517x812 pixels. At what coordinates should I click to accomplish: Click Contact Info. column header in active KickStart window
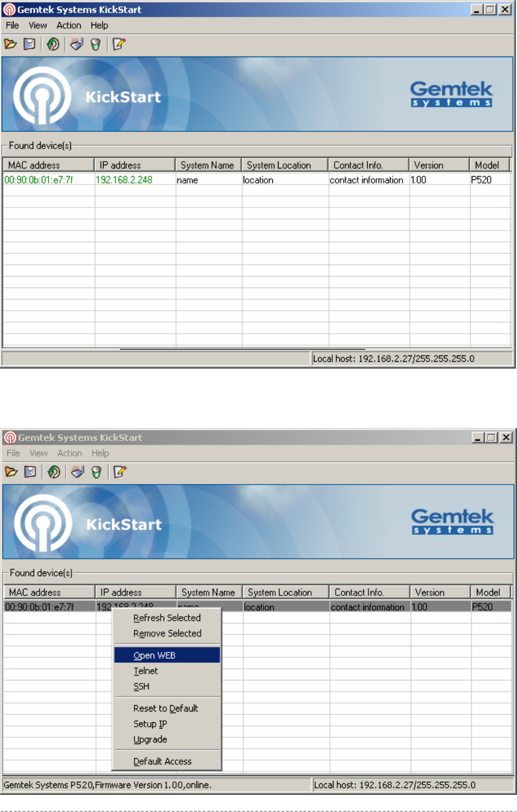click(368, 165)
